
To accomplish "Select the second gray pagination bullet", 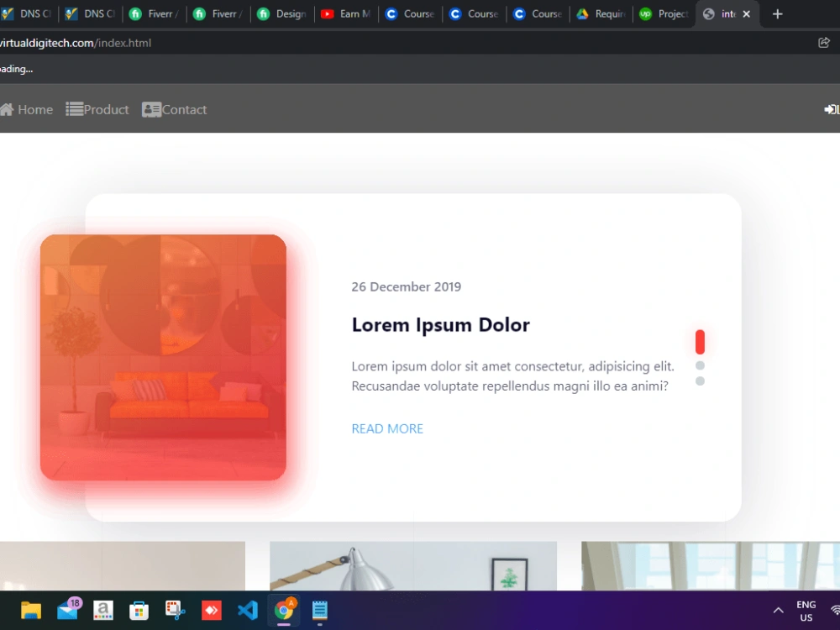I will point(700,365).
